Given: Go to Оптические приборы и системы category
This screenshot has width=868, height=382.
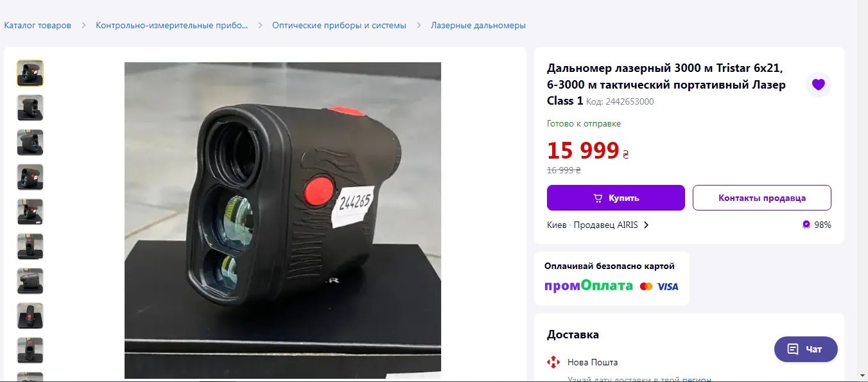Looking at the screenshot, I should point(339,26).
